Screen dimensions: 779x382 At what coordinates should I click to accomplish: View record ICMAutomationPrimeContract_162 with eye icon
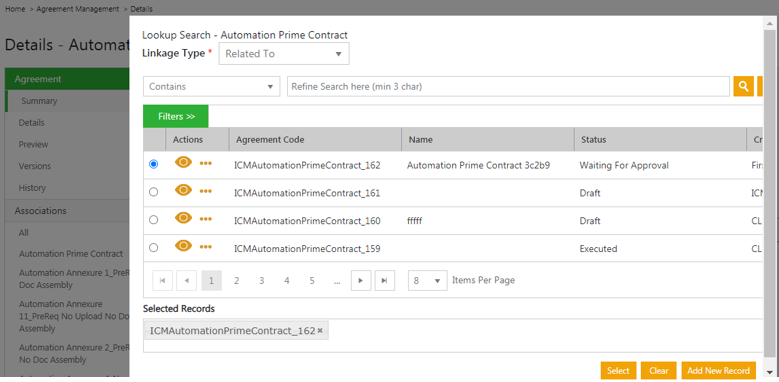183,162
